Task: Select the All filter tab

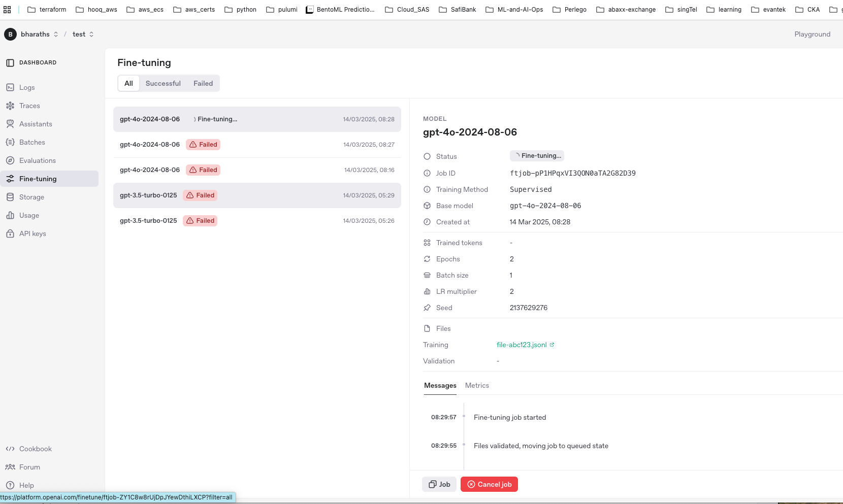Action: pos(129,83)
